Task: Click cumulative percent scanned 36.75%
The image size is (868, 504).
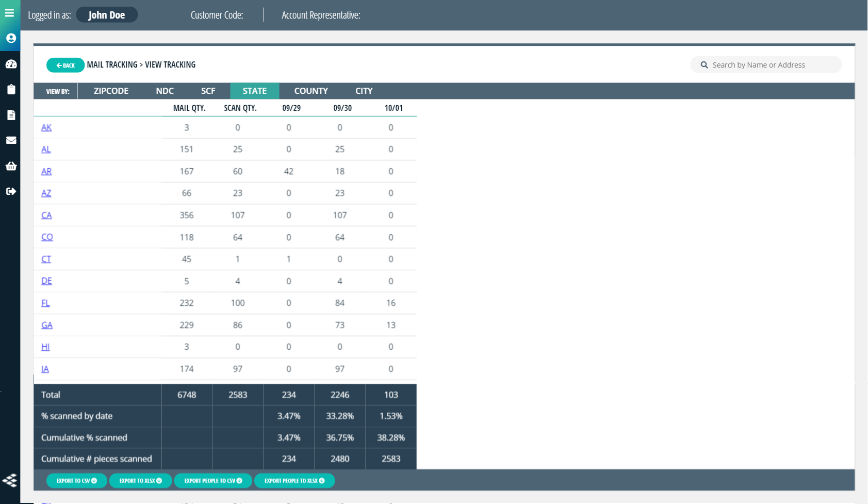Action: [340, 437]
